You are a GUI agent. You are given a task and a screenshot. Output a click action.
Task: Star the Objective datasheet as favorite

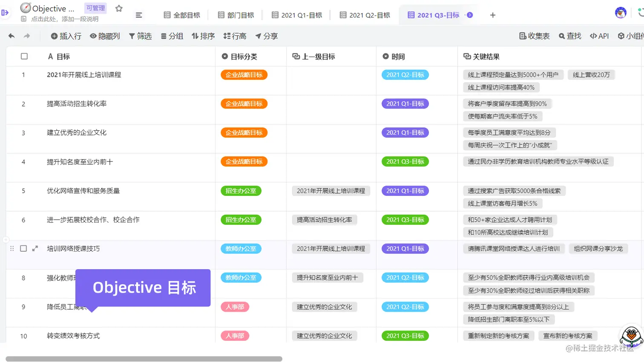click(x=119, y=9)
